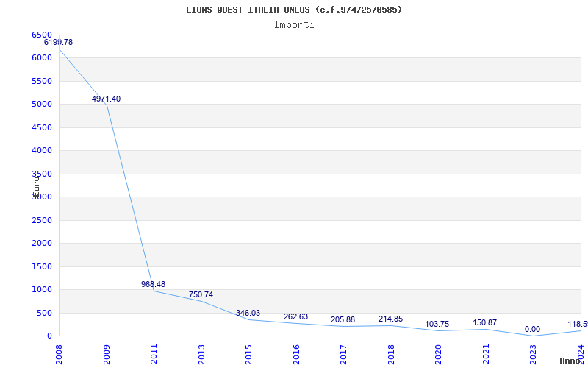Click the 2020 x-axis year label
The width and height of the screenshot is (588, 368).
[439, 355]
